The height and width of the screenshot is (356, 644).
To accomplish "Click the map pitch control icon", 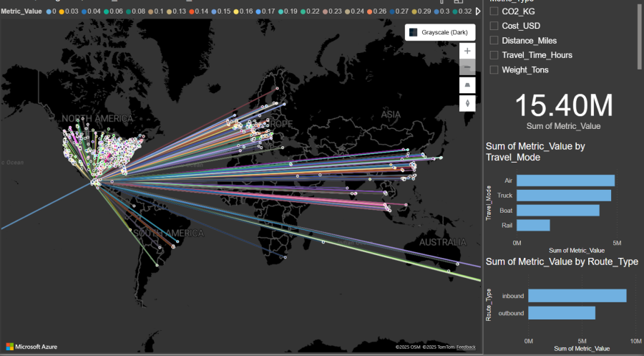I will pos(467,85).
